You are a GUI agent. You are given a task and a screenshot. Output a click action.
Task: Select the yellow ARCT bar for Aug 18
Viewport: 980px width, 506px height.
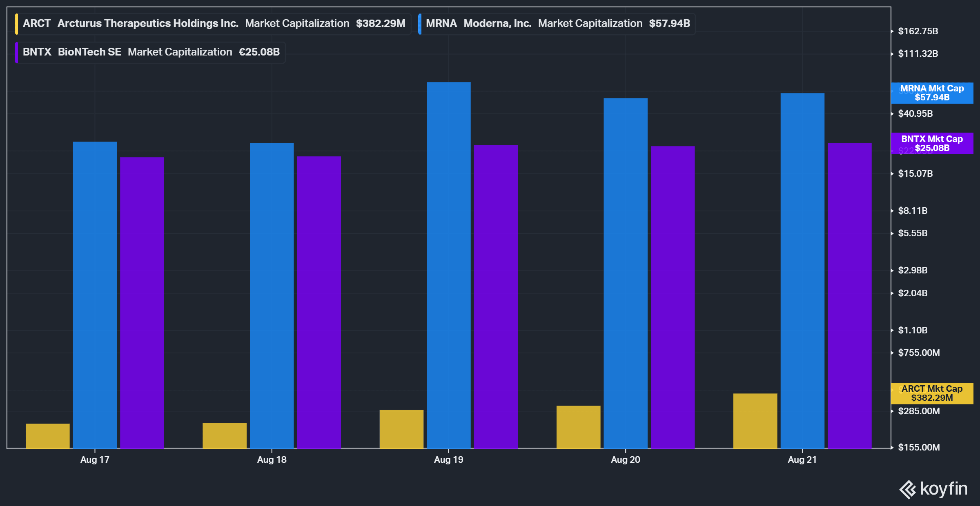(225, 436)
